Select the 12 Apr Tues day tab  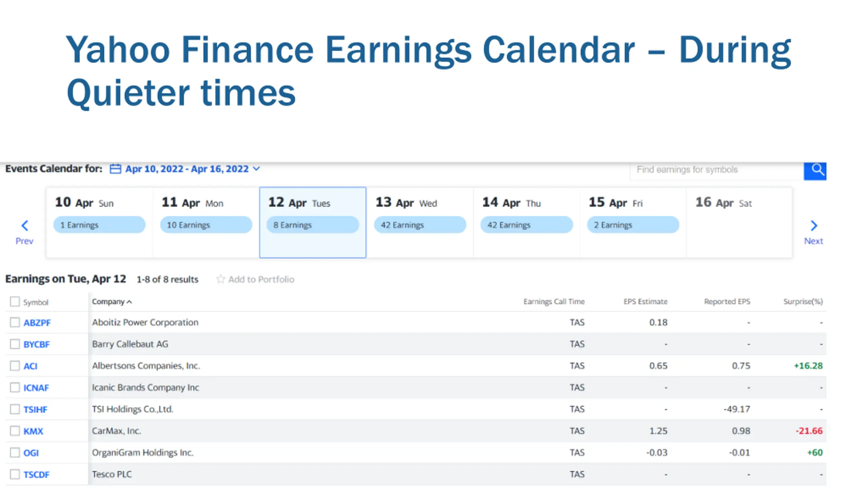coord(313,222)
